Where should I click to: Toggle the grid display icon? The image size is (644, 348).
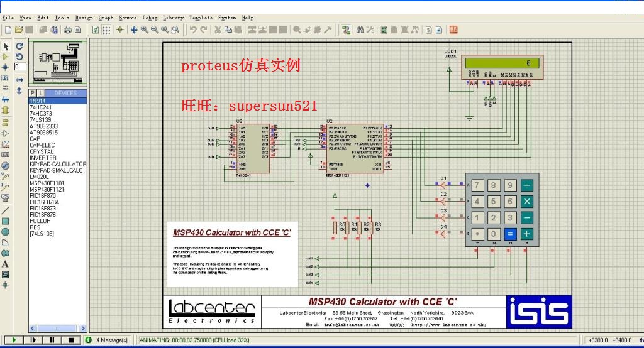pyautogui.click(x=106, y=30)
